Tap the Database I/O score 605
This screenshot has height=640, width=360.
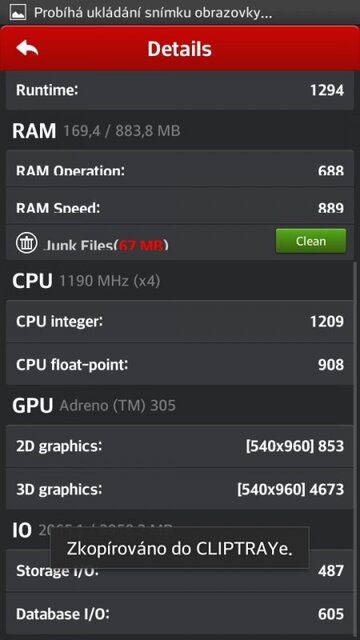(331, 614)
